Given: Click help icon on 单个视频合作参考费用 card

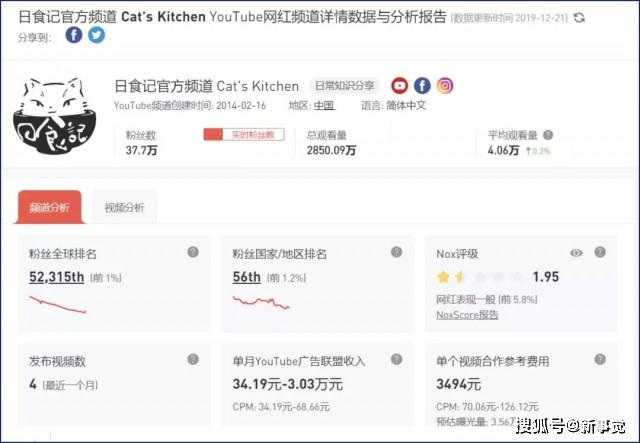Looking at the screenshot, I should click(x=600, y=359).
